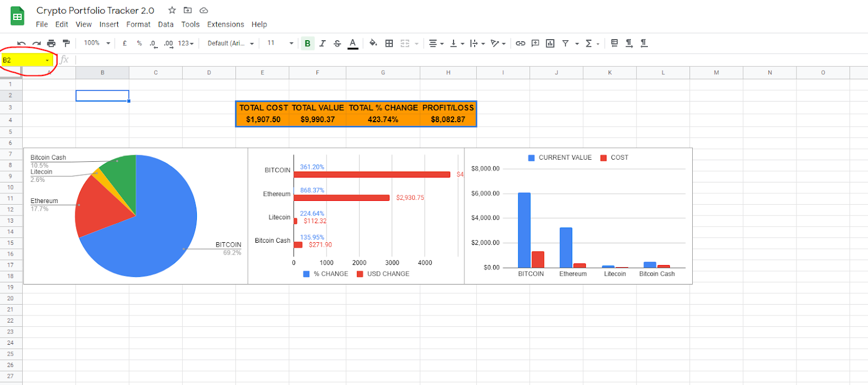Viewport: 868px width, 385px height.
Task: Open the 123 number formats dropdown
Action: tap(186, 43)
